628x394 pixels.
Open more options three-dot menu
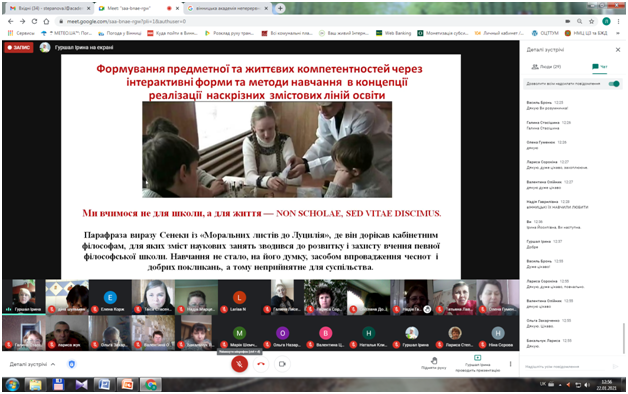pos(510,364)
